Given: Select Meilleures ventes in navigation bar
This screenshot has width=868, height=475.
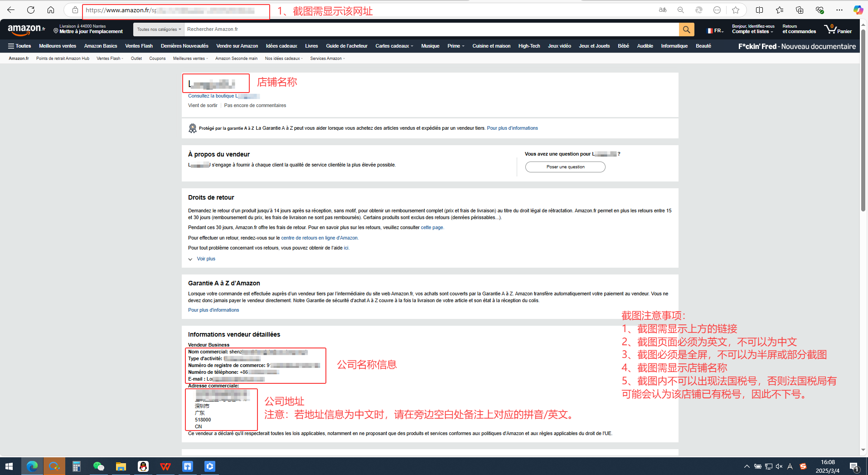Looking at the screenshot, I should [x=58, y=46].
